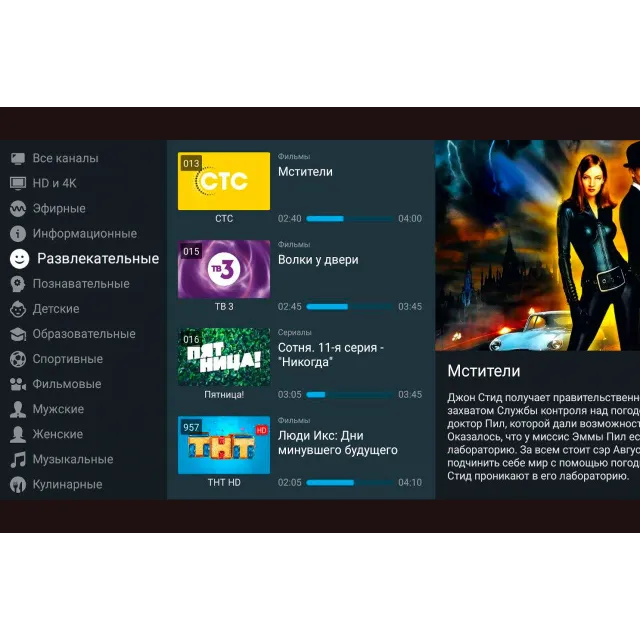Image resolution: width=640 pixels, height=640 pixels.
Task: Go to the Познавательные category
Action: (x=83, y=284)
